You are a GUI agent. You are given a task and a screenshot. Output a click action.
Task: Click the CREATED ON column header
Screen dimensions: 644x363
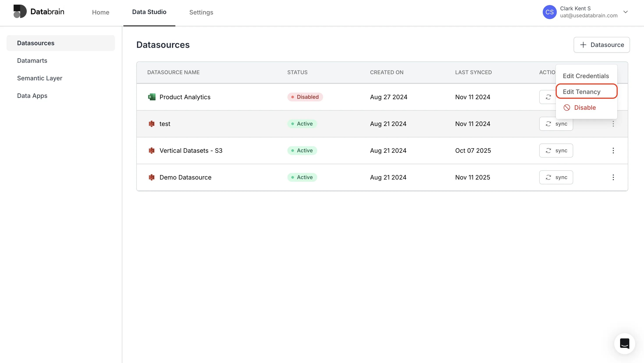[386, 72]
